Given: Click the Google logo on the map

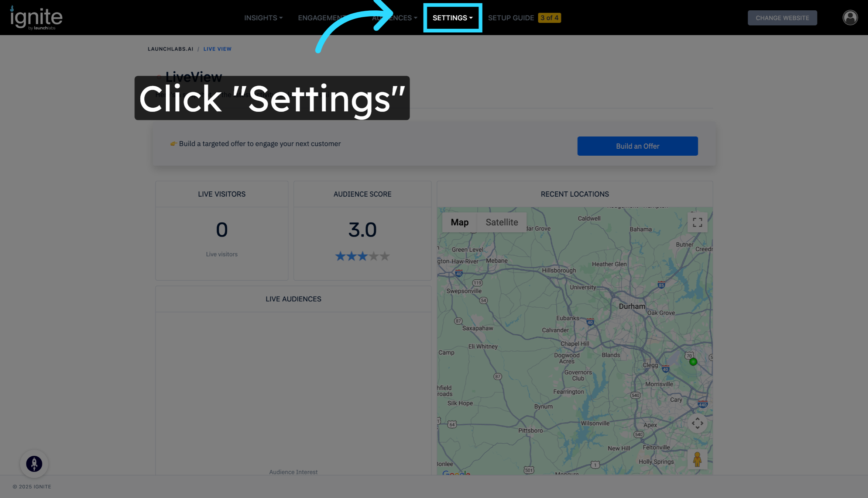Looking at the screenshot, I should (x=456, y=473).
